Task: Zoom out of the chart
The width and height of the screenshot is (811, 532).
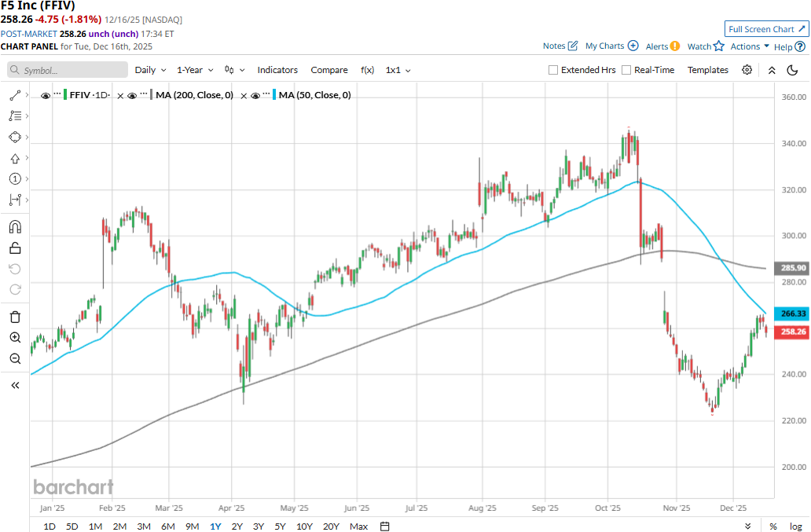Action: (15, 359)
